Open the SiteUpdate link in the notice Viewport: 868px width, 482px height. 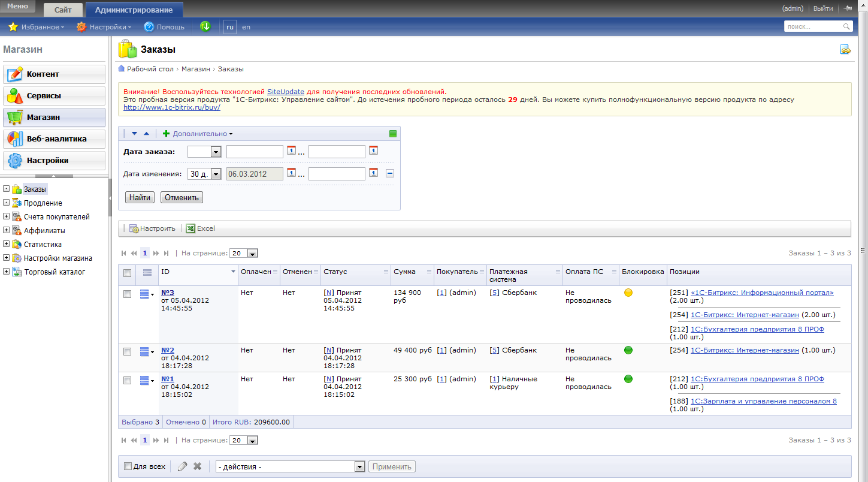[x=285, y=92]
